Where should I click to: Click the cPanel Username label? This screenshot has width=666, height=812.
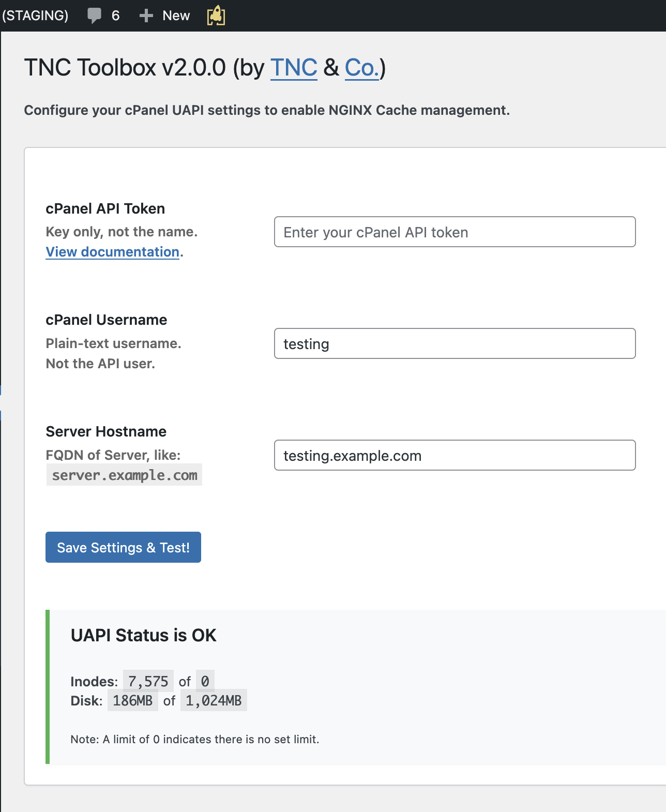click(107, 320)
